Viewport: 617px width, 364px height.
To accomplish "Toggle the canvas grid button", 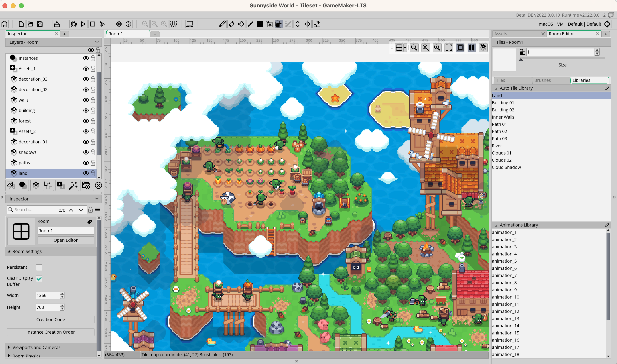I will click(399, 48).
